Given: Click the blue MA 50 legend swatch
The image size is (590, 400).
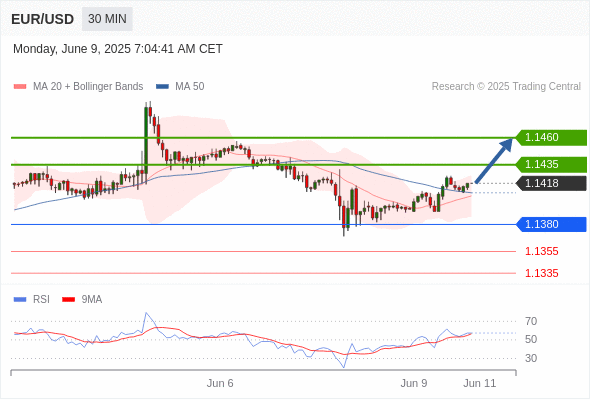Looking at the screenshot, I should (162, 87).
